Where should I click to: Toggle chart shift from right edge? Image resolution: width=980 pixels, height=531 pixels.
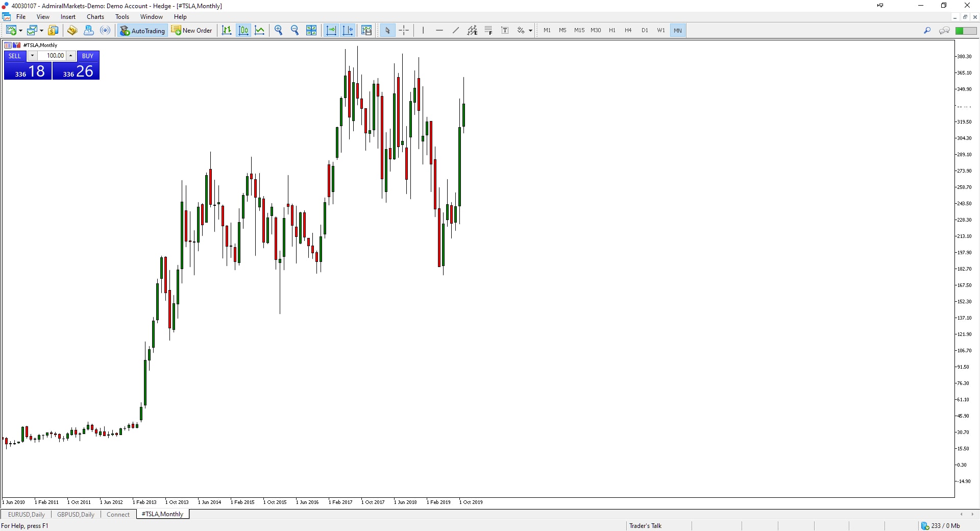(x=348, y=31)
